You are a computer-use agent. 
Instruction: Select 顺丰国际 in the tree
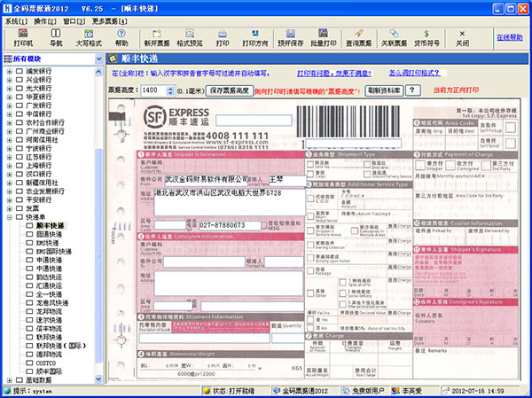point(49,371)
